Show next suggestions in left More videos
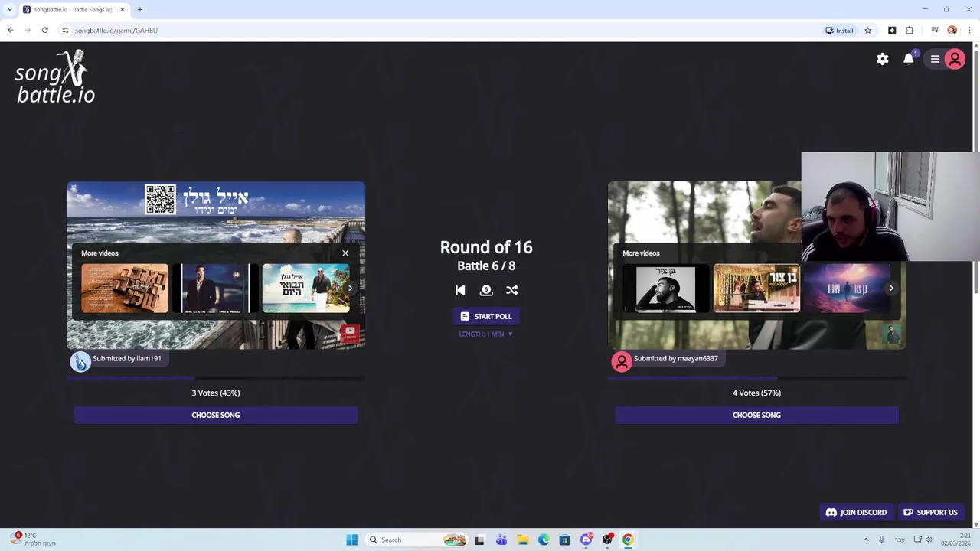 coord(350,289)
